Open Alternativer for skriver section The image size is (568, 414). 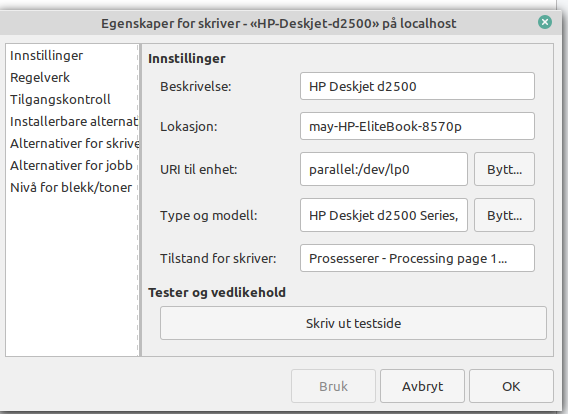pos(74,144)
